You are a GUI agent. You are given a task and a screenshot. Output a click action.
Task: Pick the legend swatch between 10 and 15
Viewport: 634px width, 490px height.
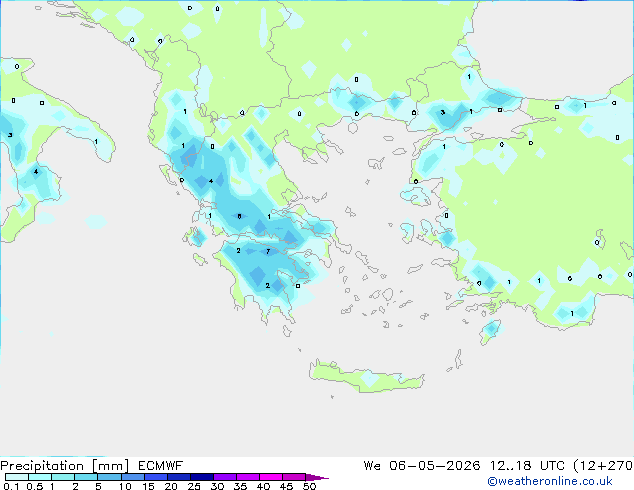133,477
